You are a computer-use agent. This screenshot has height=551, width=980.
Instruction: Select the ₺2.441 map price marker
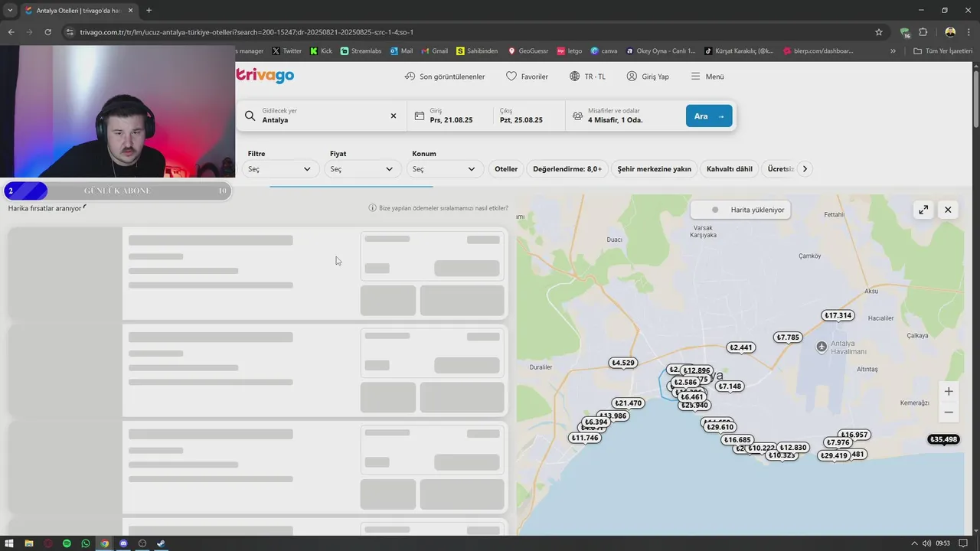741,347
